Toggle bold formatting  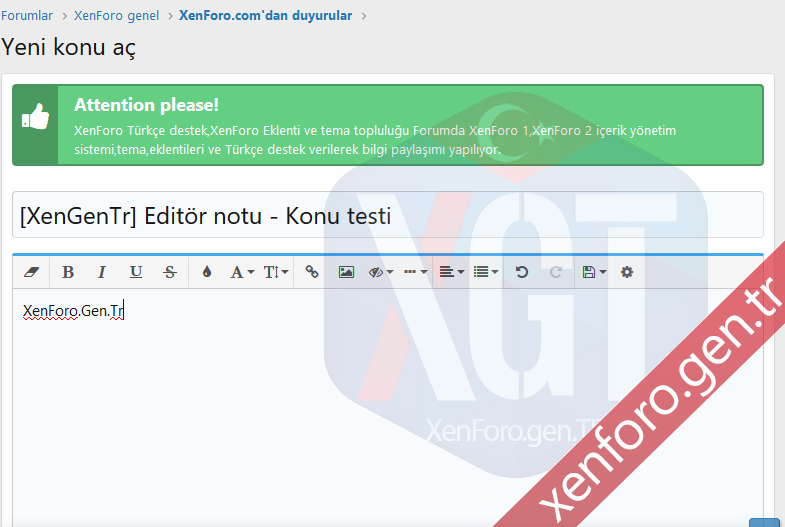click(68, 272)
